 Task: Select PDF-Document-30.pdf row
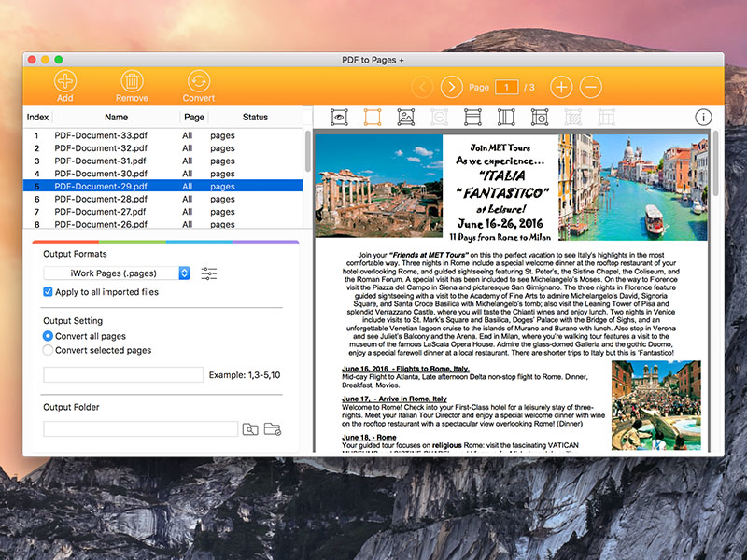point(162,174)
